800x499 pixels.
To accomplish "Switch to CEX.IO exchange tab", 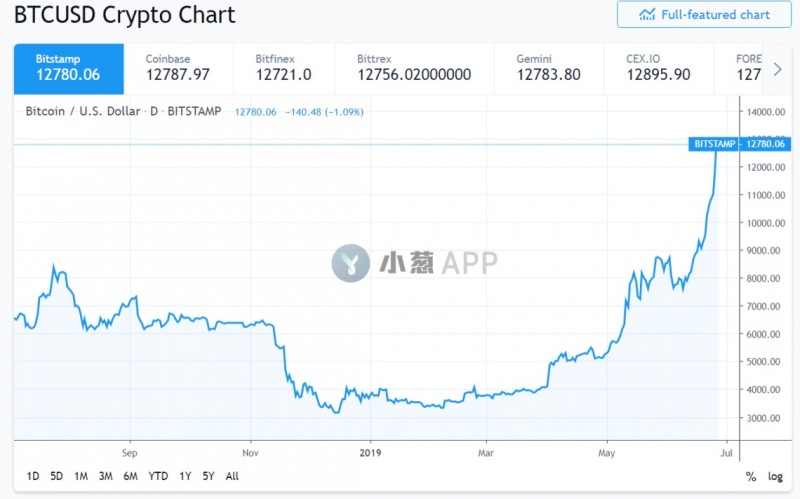I will [658, 68].
